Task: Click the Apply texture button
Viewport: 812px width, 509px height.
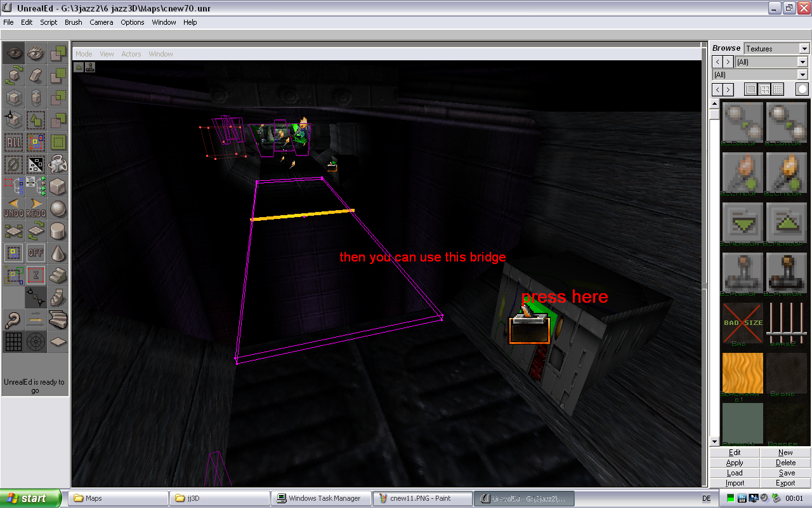Action: (x=735, y=463)
